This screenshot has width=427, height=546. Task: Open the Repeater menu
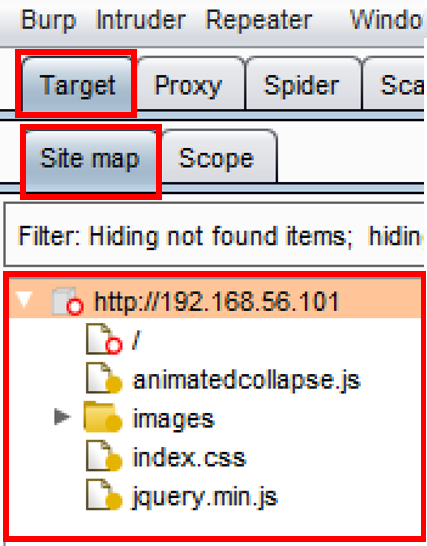click(259, 20)
